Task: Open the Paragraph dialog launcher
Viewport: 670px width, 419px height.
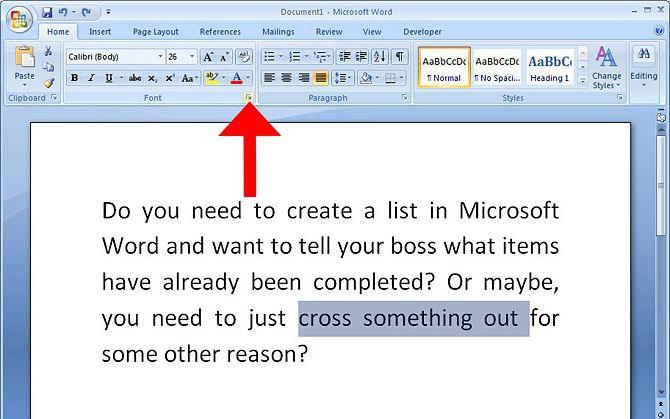Action: tap(405, 98)
